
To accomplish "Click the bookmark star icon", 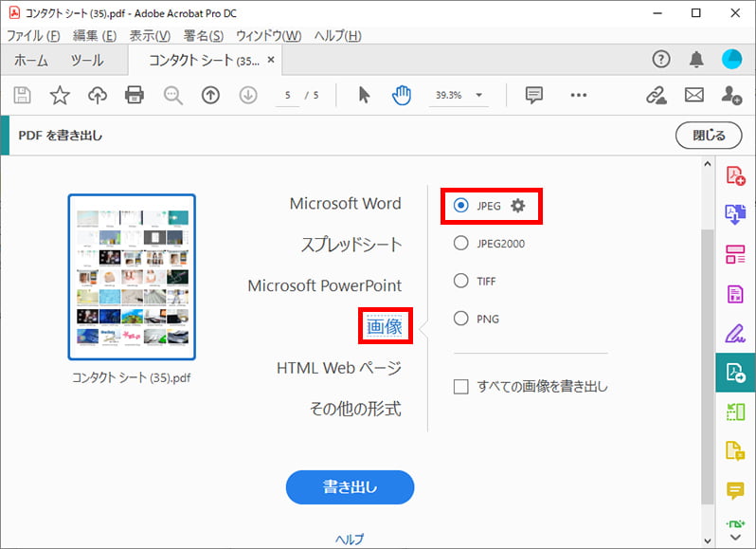I will [60, 95].
